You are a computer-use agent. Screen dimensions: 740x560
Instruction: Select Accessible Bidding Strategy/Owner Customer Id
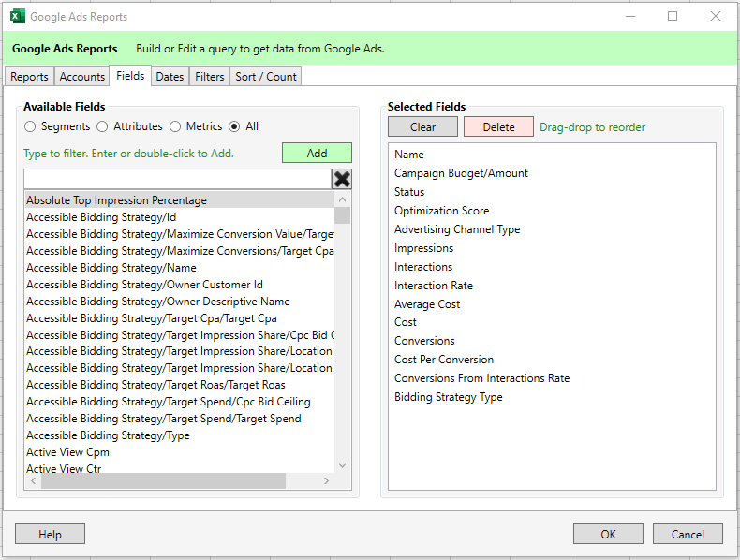179,285
